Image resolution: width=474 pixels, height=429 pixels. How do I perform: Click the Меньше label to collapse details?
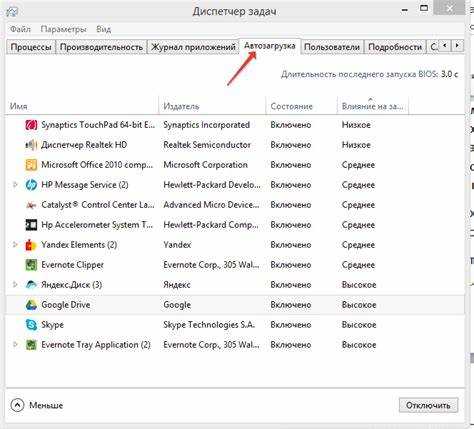pos(46,406)
